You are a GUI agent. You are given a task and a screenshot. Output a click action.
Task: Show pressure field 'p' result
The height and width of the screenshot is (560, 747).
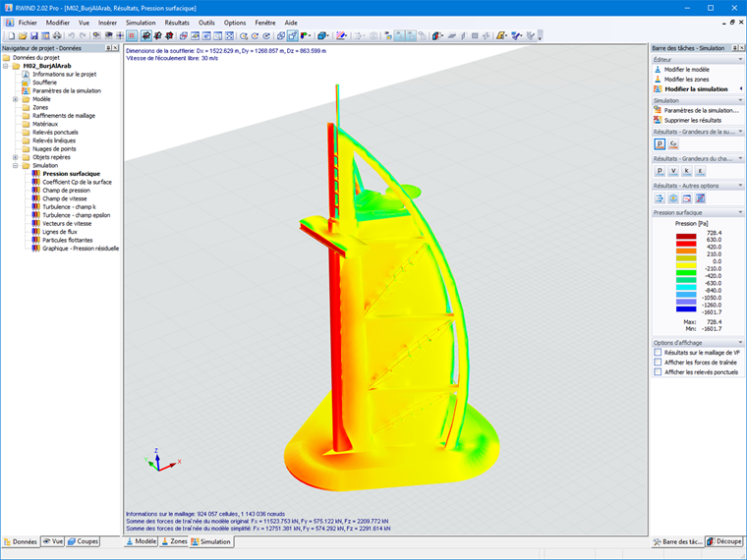click(x=660, y=171)
